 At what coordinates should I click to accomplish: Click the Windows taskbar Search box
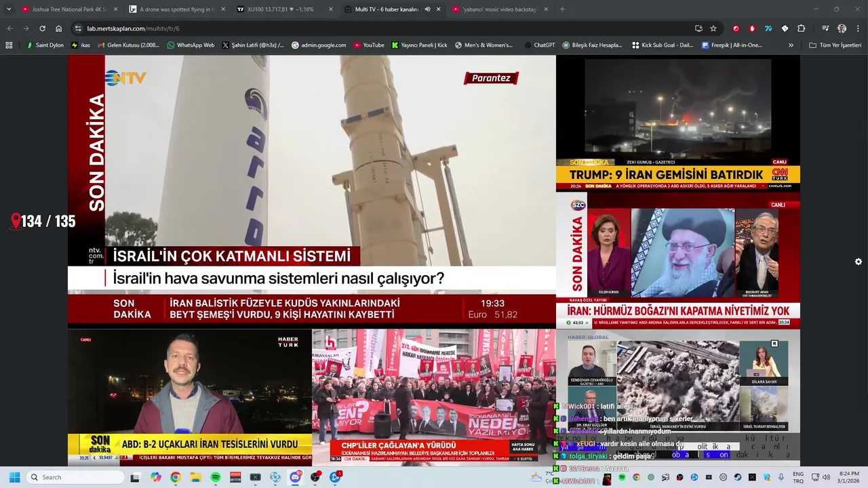point(75,477)
